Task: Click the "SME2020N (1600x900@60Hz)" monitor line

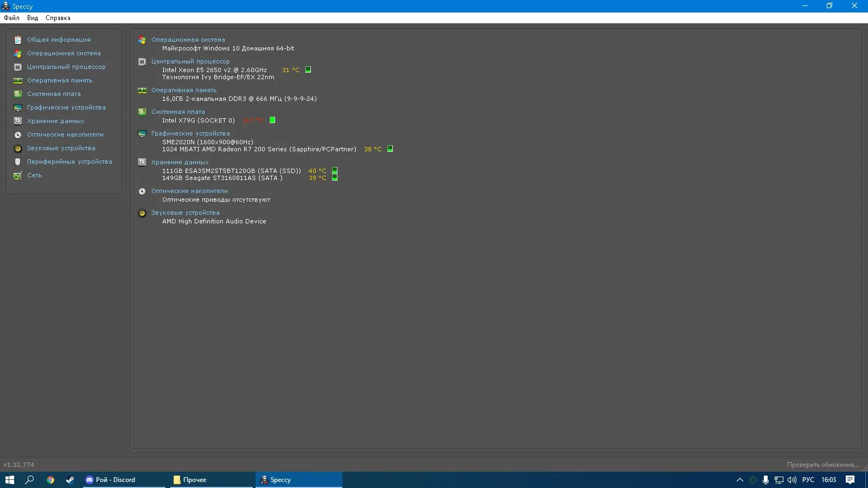Action: pyautogui.click(x=208, y=142)
